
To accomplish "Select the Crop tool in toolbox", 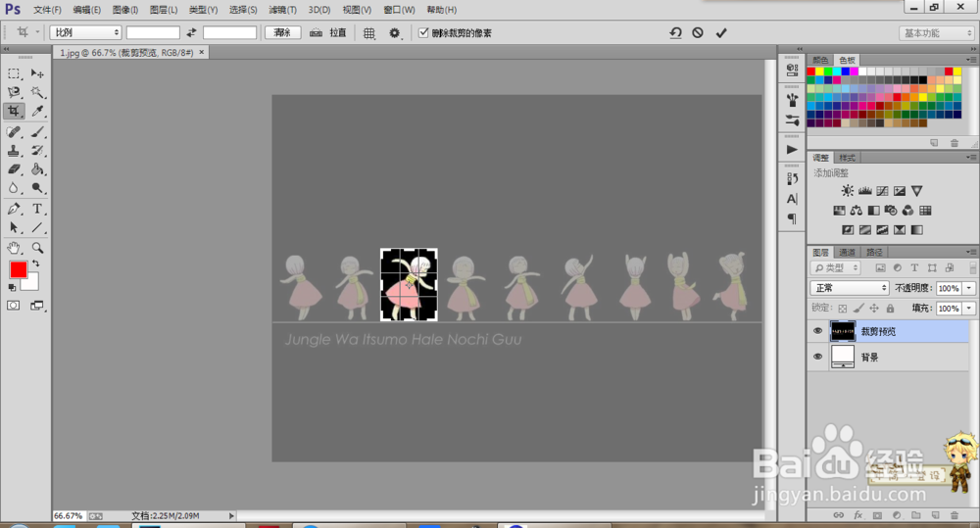I will tap(13, 112).
